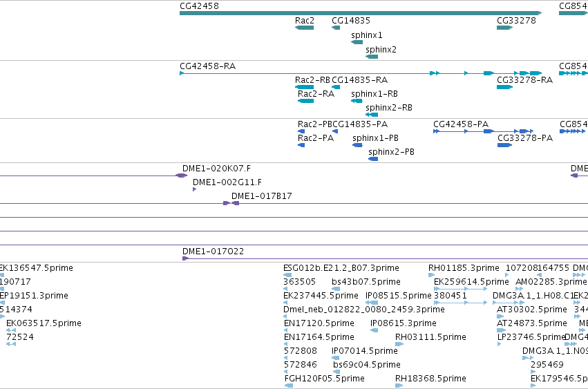
Task: Select the sphinx2 gene label
Action: pos(381,50)
